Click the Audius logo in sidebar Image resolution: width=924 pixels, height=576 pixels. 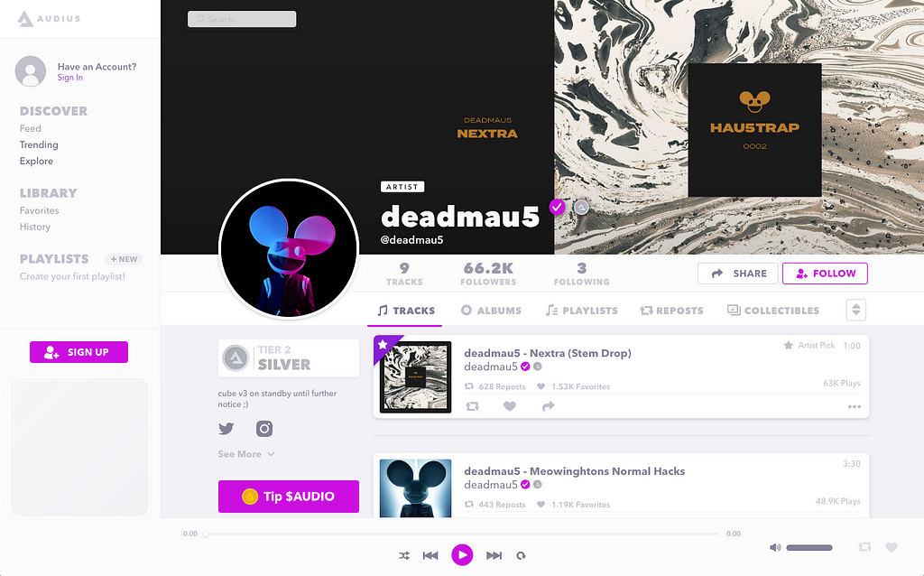click(x=49, y=19)
